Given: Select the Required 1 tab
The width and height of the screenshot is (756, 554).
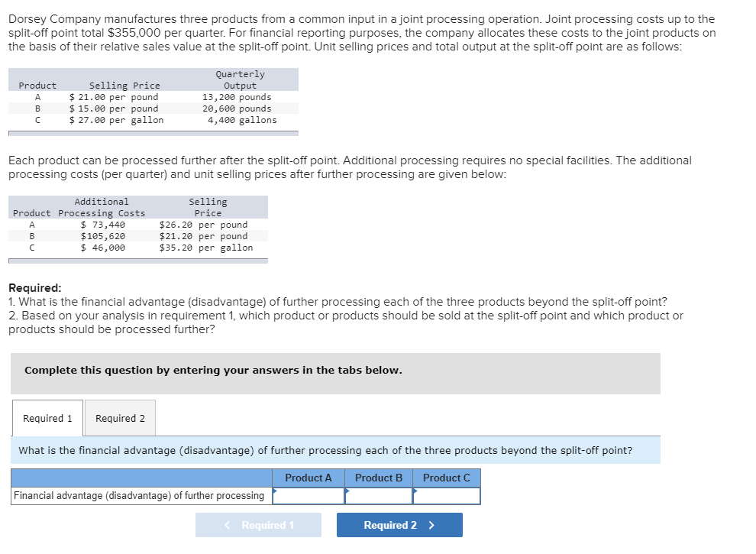Looking at the screenshot, I should [47, 418].
